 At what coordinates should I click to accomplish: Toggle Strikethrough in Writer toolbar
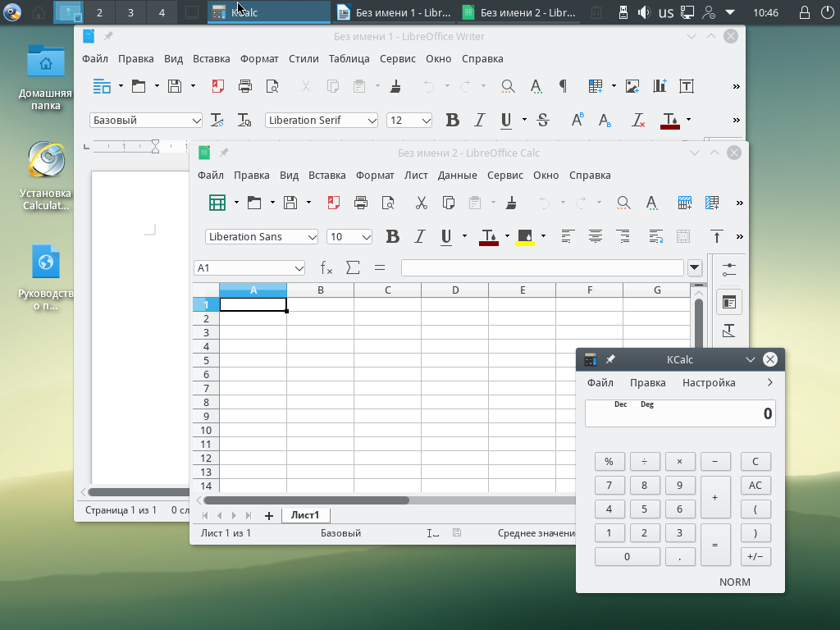point(542,120)
